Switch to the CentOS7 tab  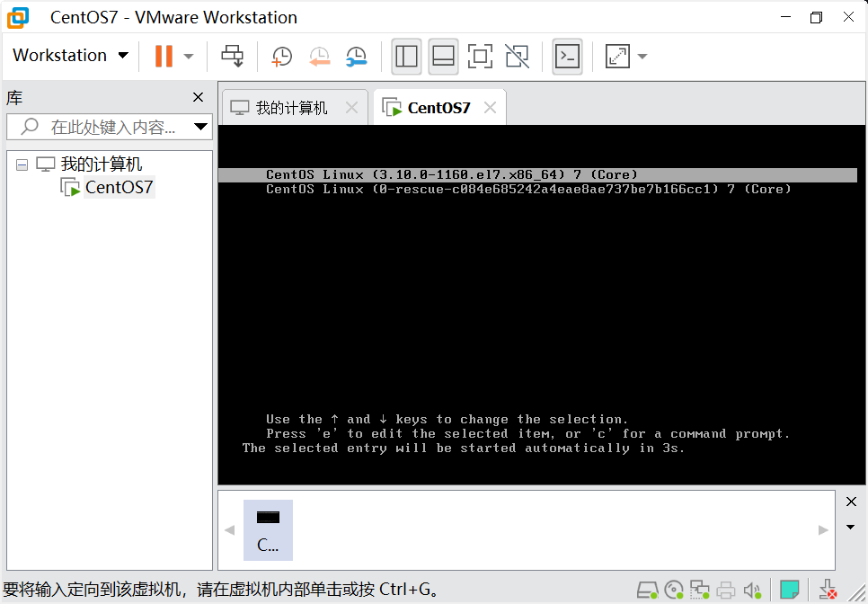(x=439, y=107)
